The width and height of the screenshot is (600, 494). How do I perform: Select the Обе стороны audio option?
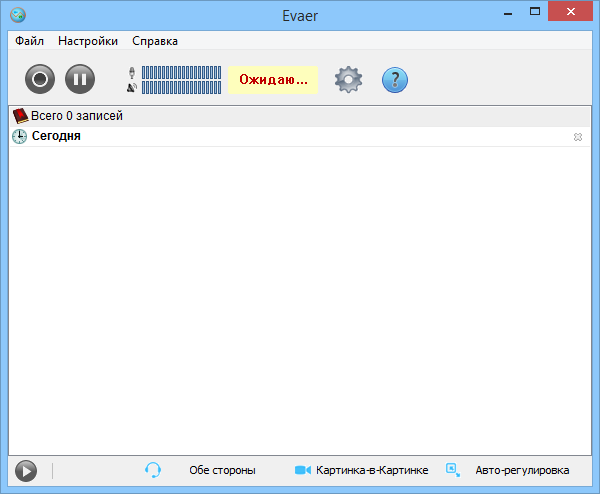[x=222, y=470]
